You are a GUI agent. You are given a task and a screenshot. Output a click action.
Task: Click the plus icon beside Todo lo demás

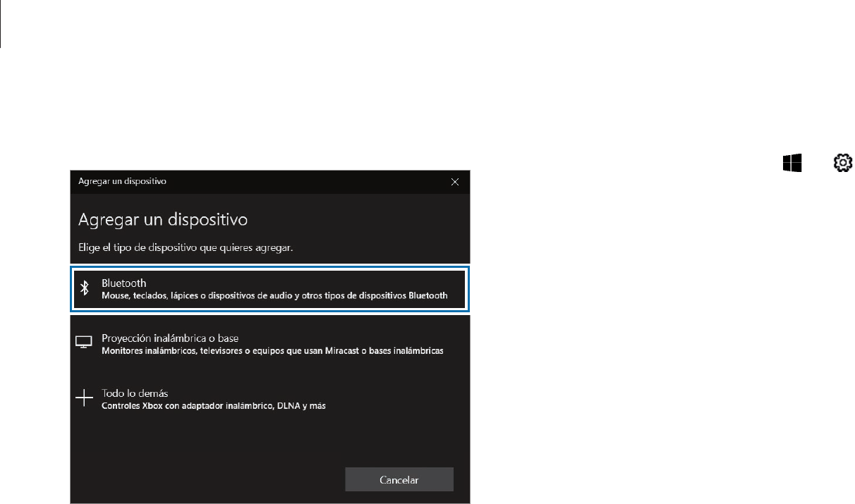click(x=84, y=398)
